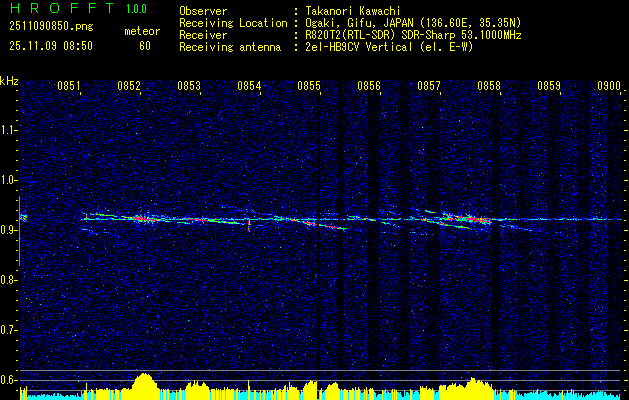
Task: Click the date stamp 25.11.09 08:50
Action: 51,46
